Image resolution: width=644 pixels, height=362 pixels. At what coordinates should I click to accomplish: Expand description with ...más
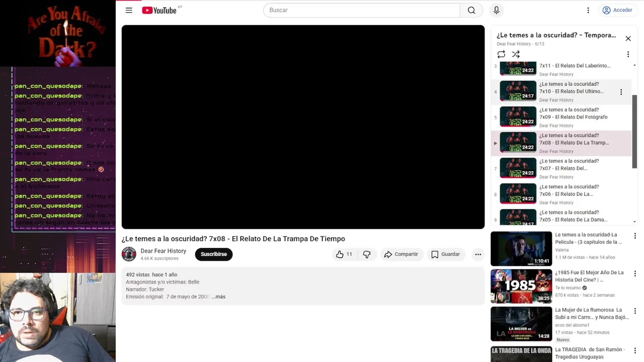click(218, 297)
